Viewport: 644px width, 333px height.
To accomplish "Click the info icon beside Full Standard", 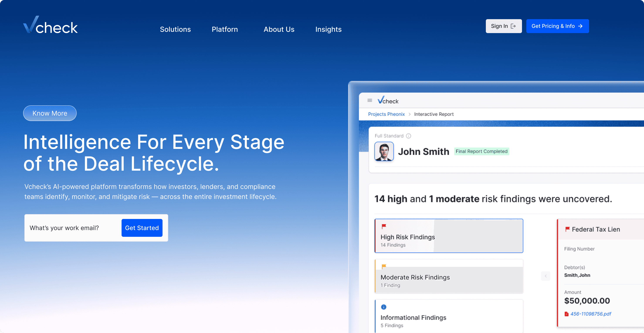I will click(x=408, y=136).
